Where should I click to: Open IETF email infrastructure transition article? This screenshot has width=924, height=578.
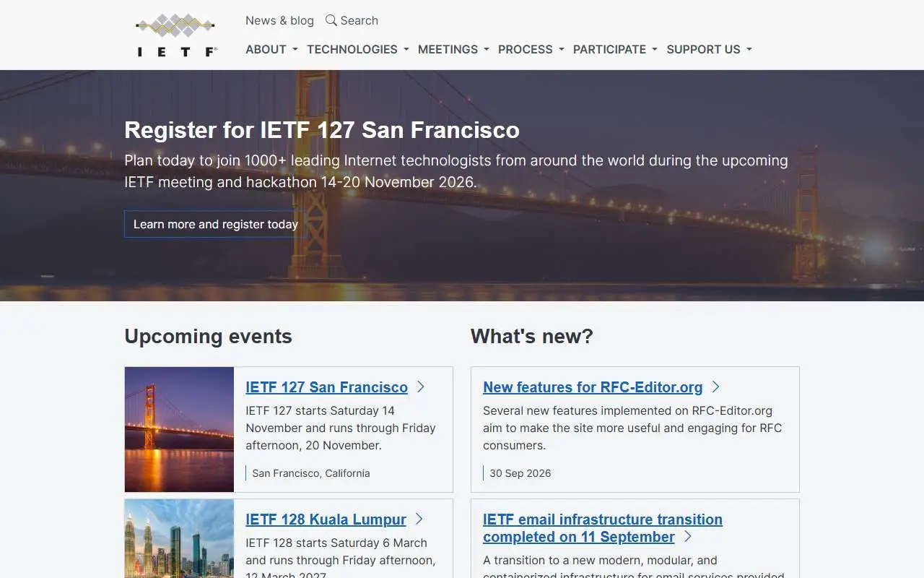pyautogui.click(x=603, y=528)
